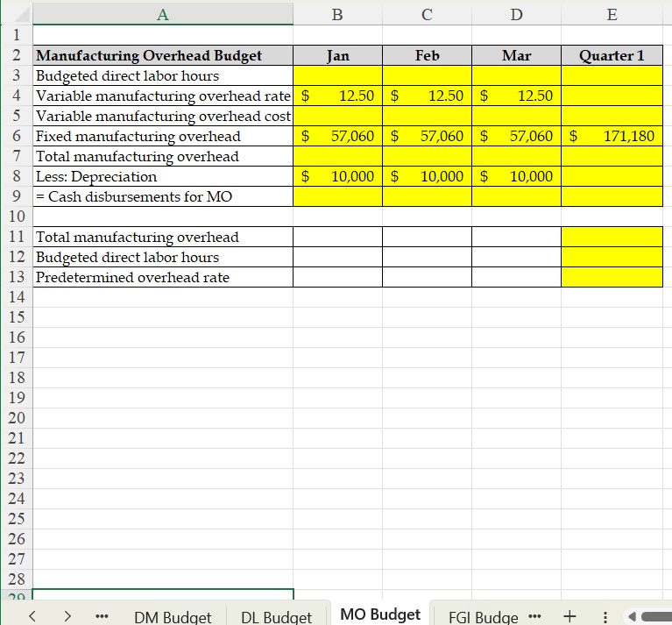672x625 pixels.
Task: Click Feb variable overhead rate 12.50 cell
Action: pos(427,96)
